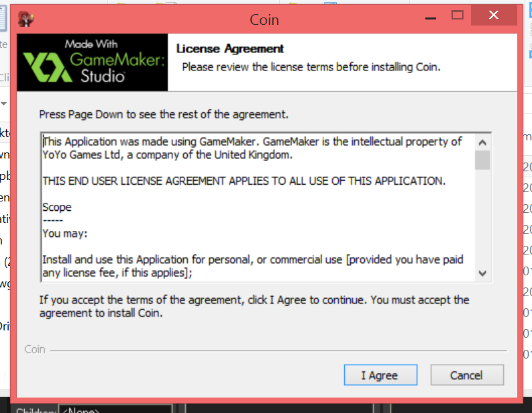Click the 'Install and use this Application' paragraph
The width and height of the screenshot is (532, 413).
[253, 266]
